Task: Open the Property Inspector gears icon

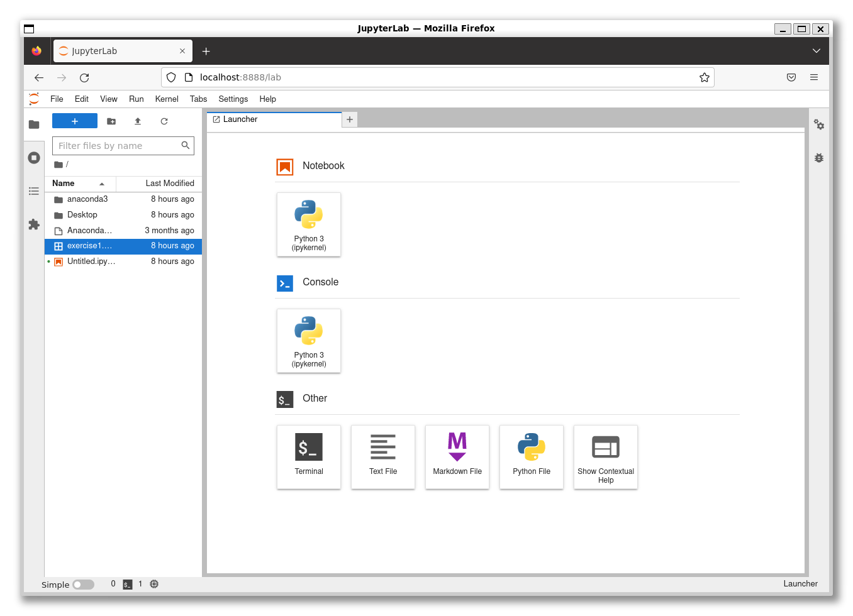Action: (818, 124)
